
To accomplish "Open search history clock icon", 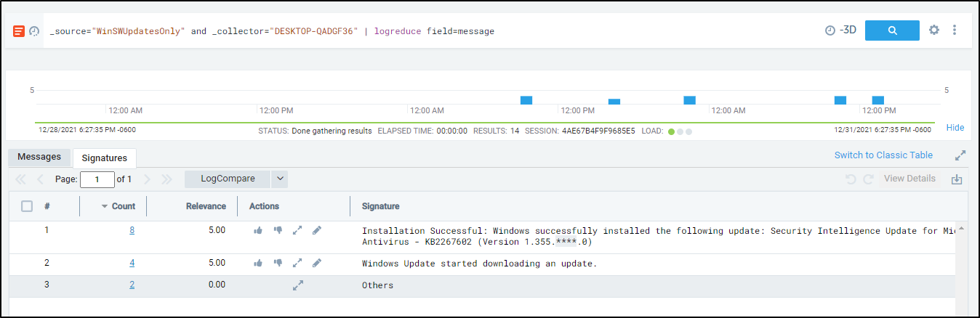I will 34,31.
